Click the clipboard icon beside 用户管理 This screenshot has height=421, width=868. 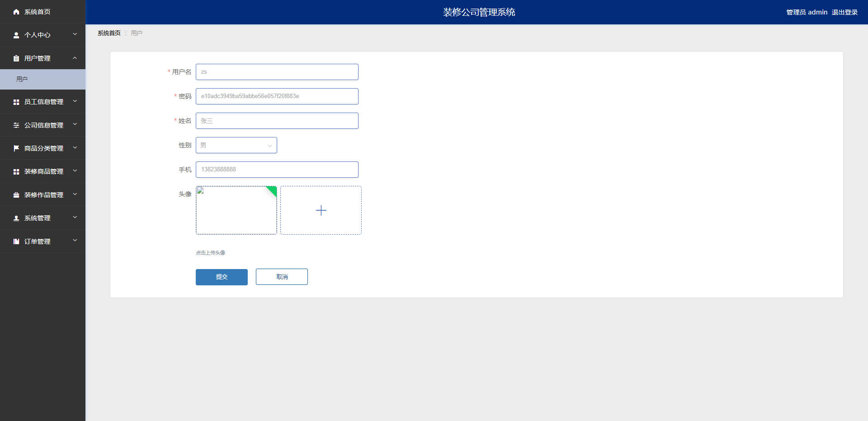[16, 58]
